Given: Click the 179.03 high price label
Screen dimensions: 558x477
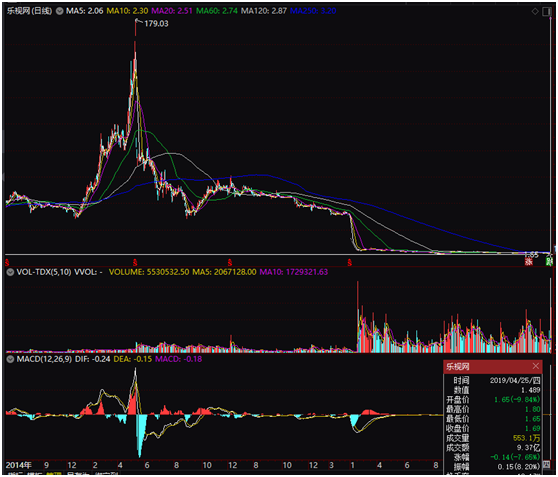Looking at the screenshot, I should (156, 23).
